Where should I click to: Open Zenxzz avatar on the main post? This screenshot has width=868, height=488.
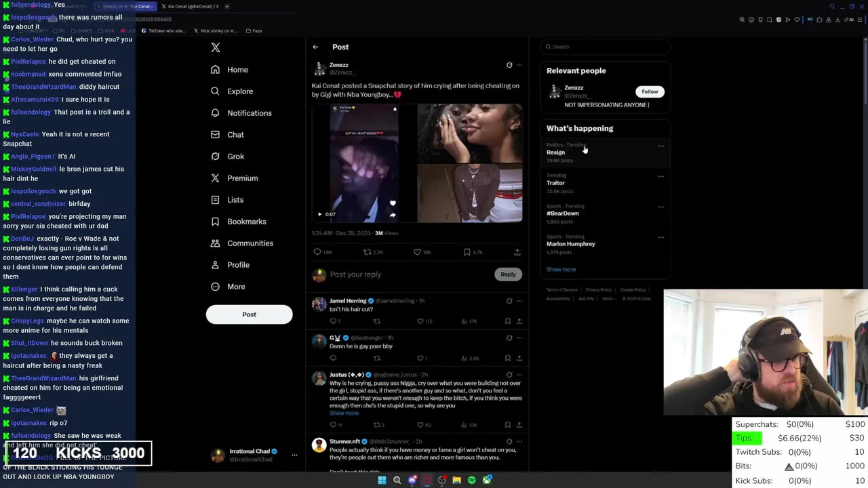[x=319, y=68]
